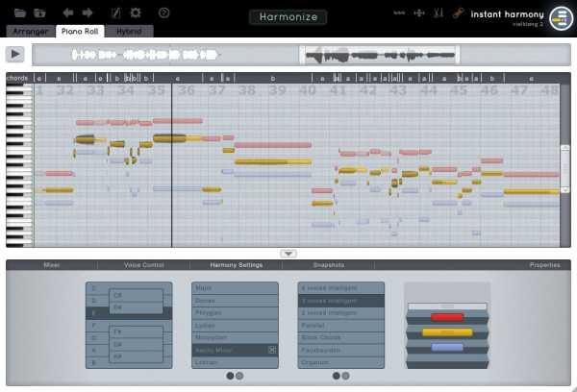Toggle the red voice color bar

click(447, 316)
